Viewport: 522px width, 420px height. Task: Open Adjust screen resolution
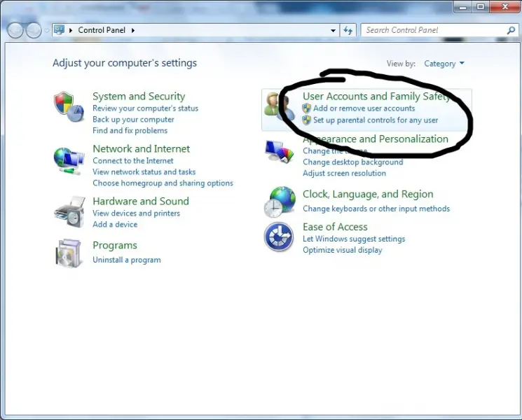344,173
